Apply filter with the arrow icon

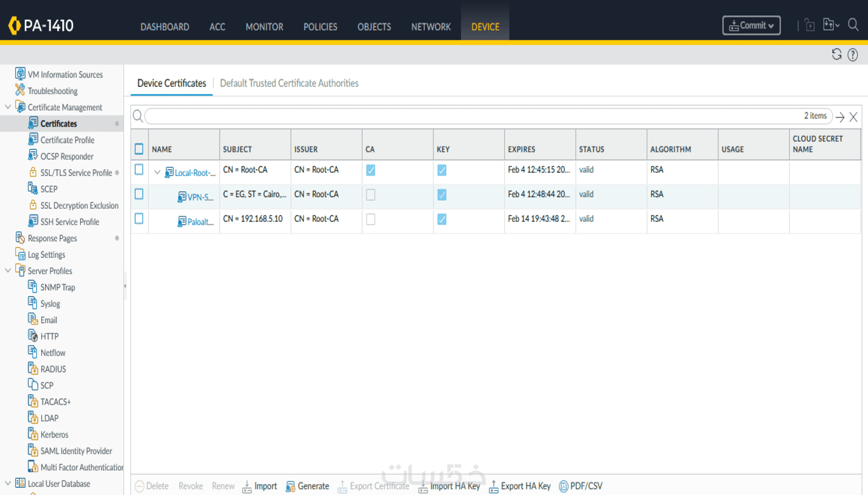tap(840, 117)
